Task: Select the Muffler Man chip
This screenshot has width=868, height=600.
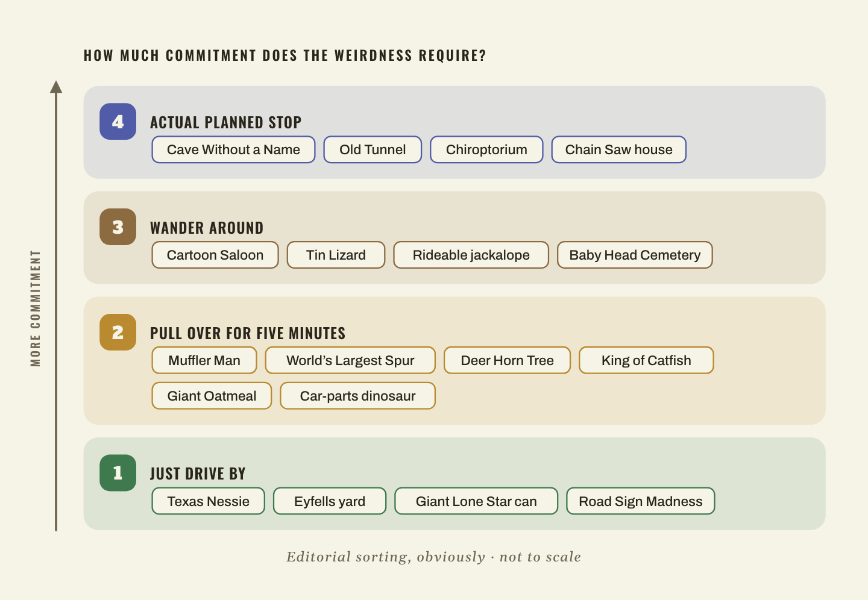Action: [x=204, y=360]
